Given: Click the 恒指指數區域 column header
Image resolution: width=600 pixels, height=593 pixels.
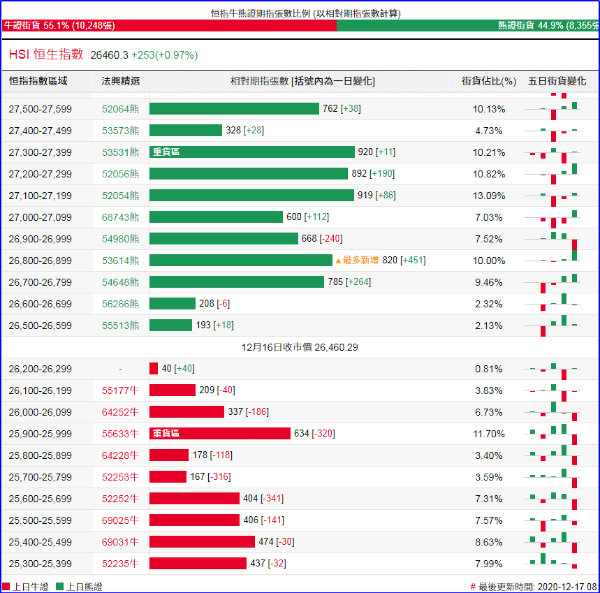Looking at the screenshot, I should (x=38, y=81).
